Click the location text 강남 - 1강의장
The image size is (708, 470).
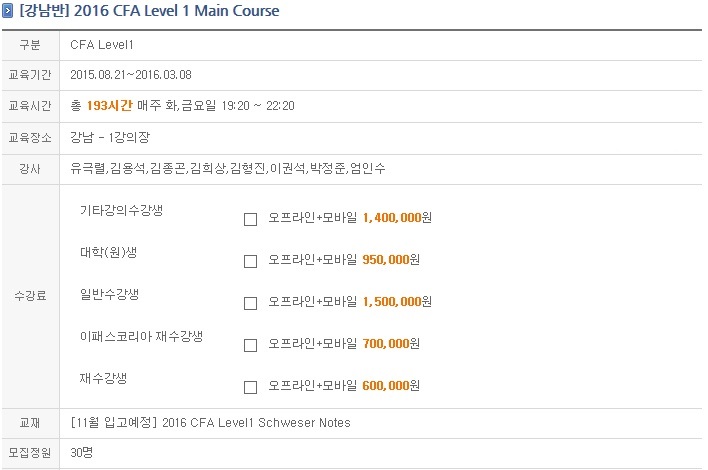click(110, 137)
